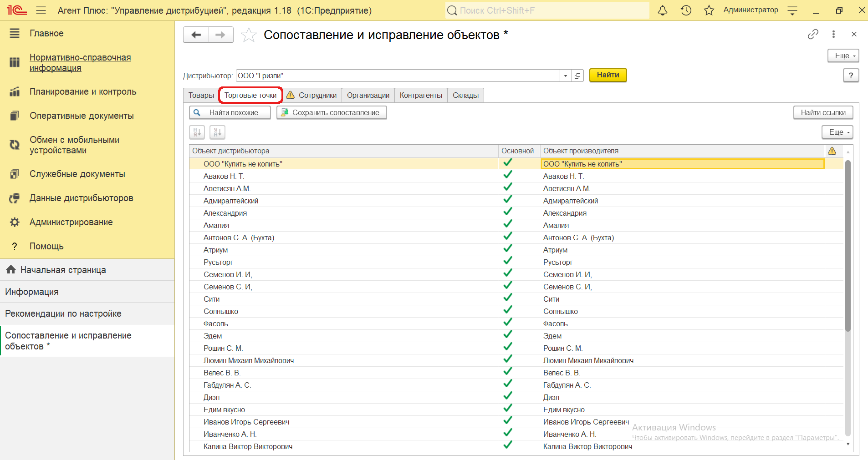Switch to Сотрудники tab

(312, 95)
